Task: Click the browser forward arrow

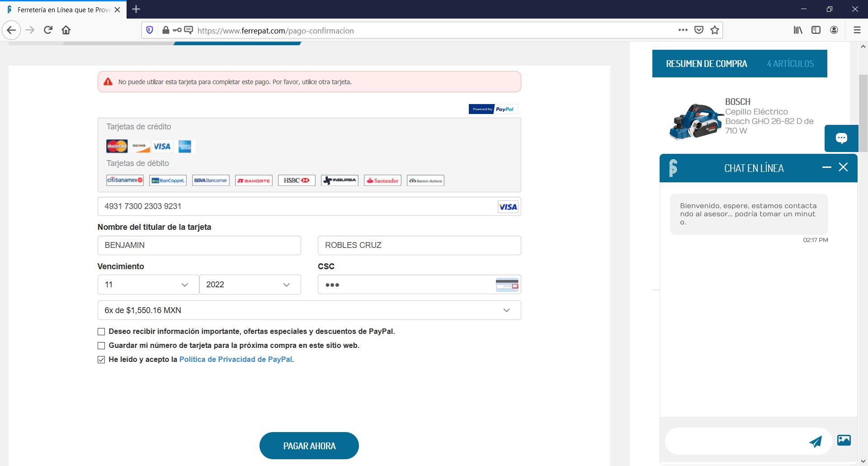Action: coord(30,30)
